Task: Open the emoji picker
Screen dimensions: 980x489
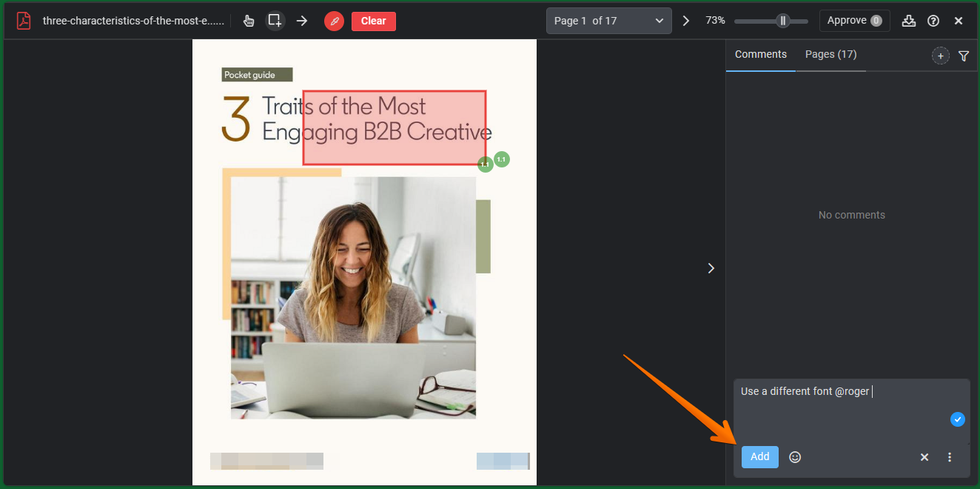Action: (x=795, y=457)
